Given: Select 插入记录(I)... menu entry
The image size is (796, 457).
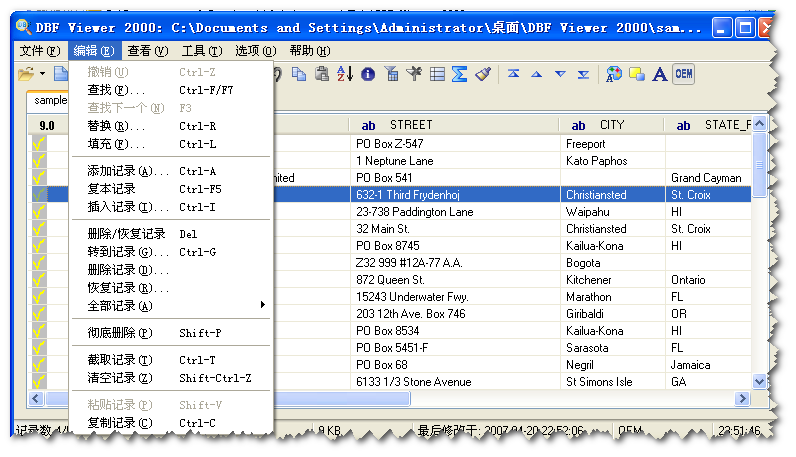Looking at the screenshot, I should pos(171,207).
